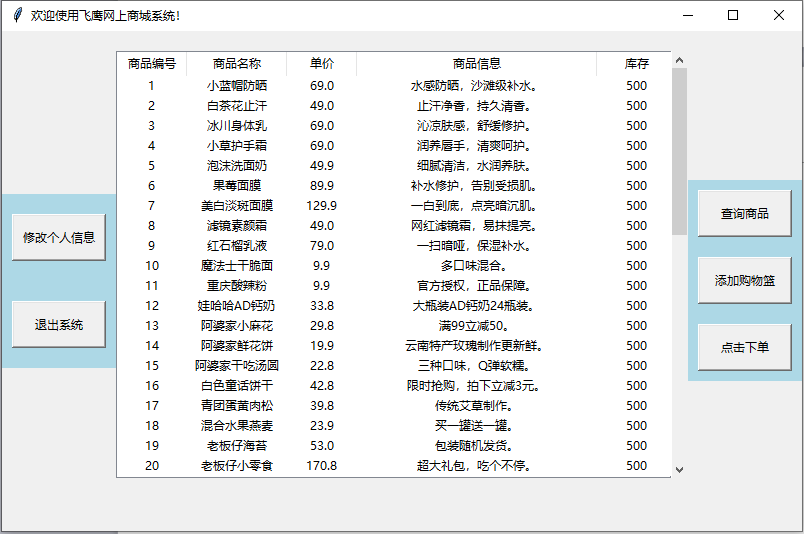Click the description 满99立减50。

tap(473, 326)
